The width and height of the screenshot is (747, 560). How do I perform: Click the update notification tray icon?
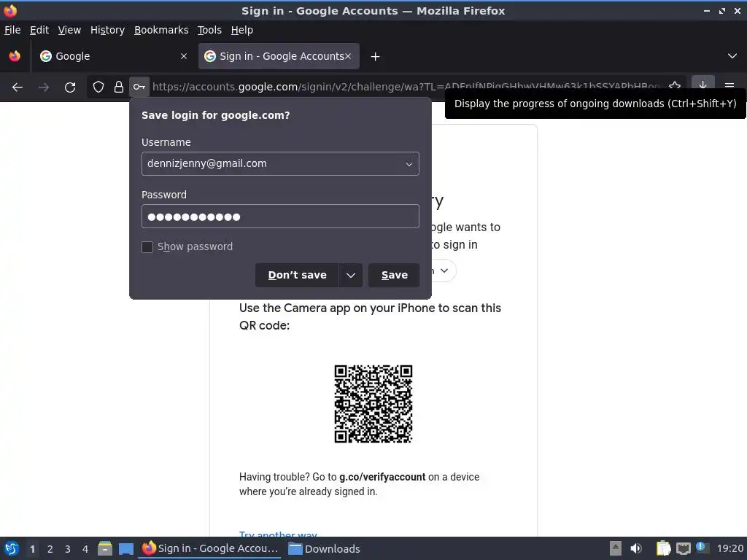click(702, 548)
